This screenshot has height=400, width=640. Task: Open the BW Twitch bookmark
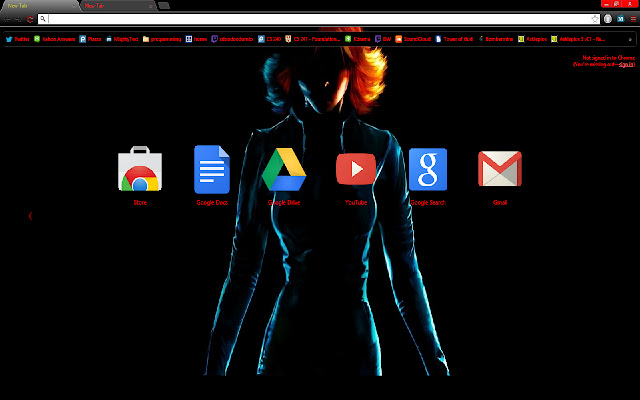383,39
